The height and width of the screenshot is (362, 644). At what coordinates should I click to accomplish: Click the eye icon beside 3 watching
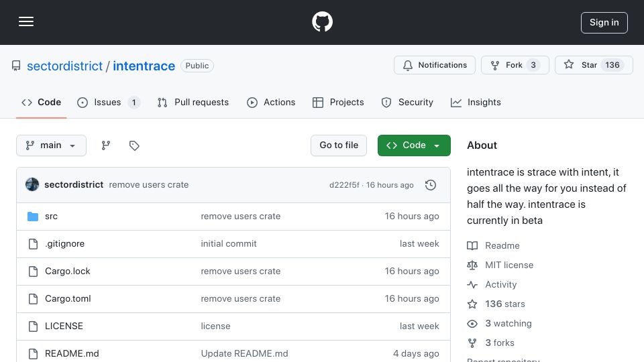coord(472,323)
